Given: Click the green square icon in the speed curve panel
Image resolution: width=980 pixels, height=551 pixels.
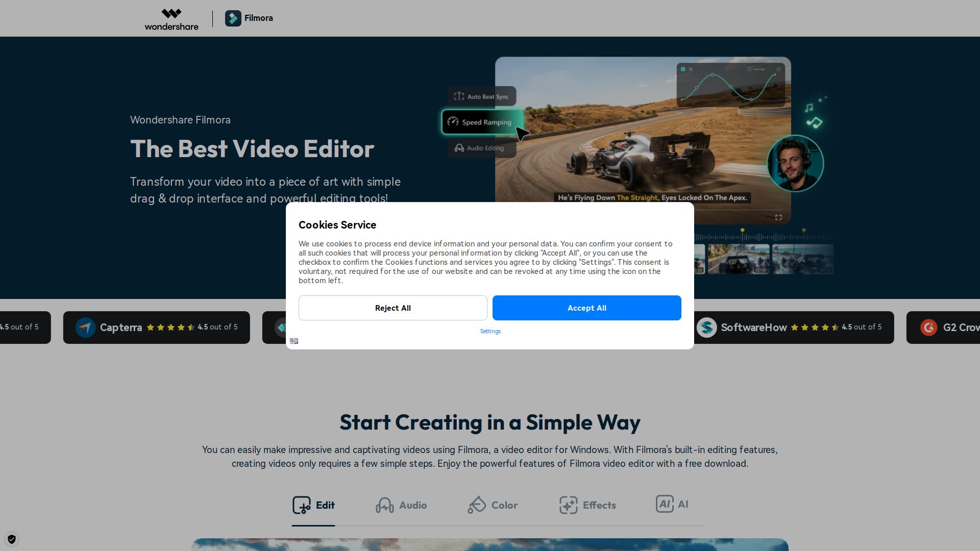Looking at the screenshot, I should 683,69.
